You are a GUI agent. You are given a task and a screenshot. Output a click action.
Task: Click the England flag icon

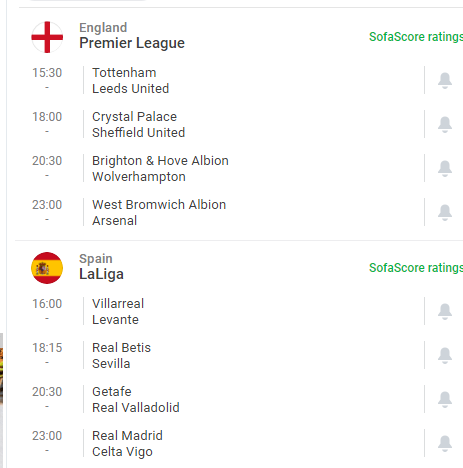47,37
